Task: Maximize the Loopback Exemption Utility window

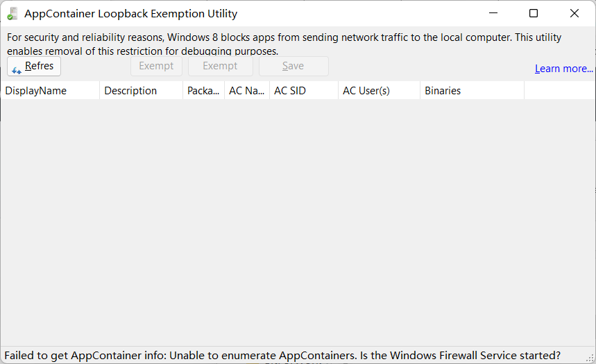Action: [x=534, y=13]
